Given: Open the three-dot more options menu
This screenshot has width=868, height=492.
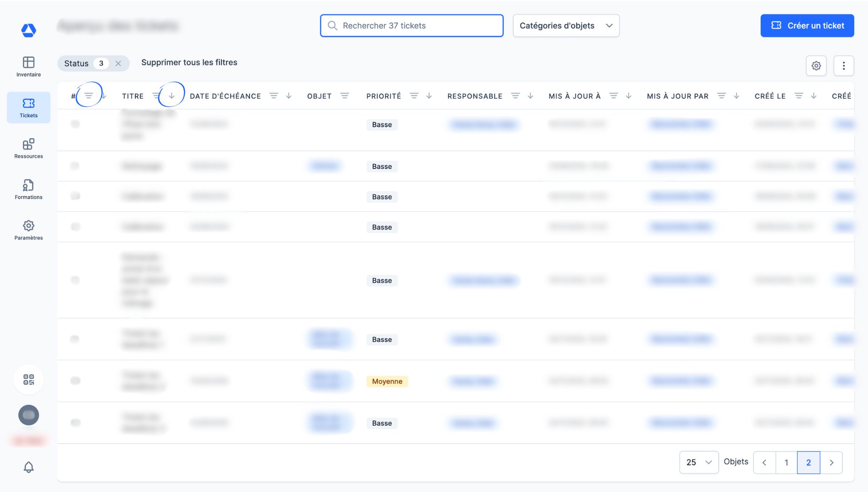Looking at the screenshot, I should tap(843, 66).
